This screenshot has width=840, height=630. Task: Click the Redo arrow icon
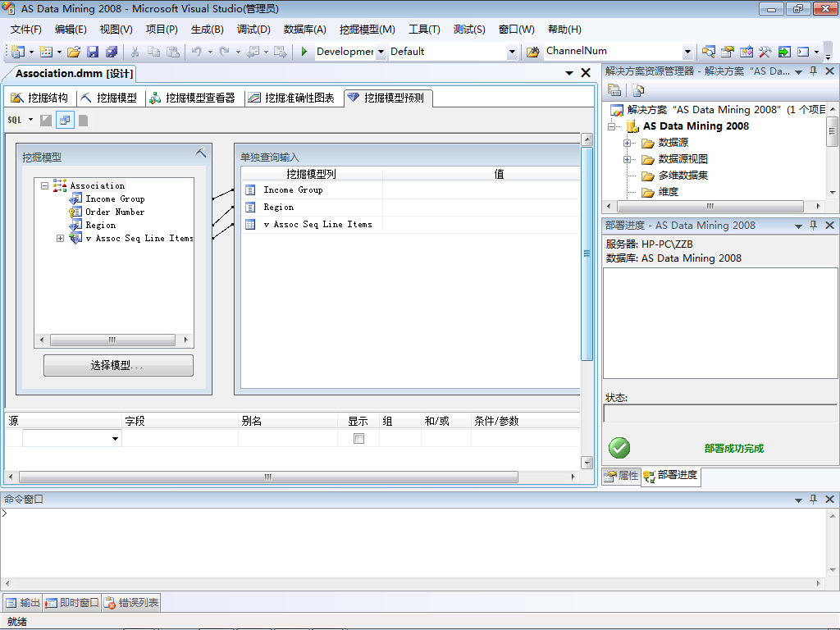click(225, 52)
